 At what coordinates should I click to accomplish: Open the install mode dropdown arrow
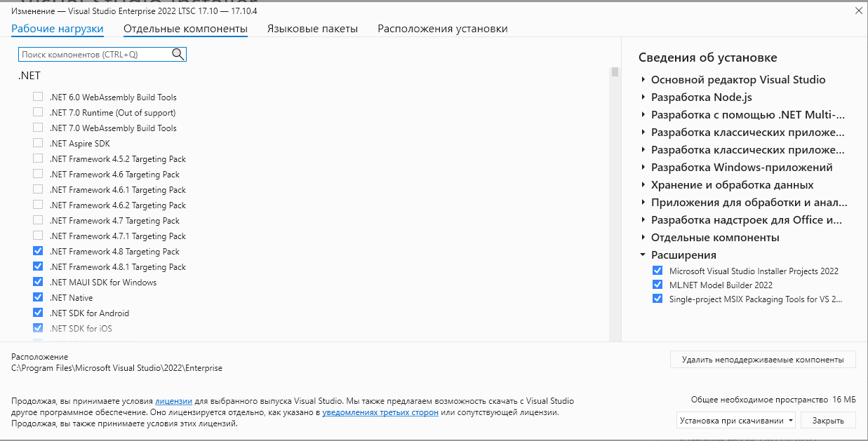click(792, 421)
